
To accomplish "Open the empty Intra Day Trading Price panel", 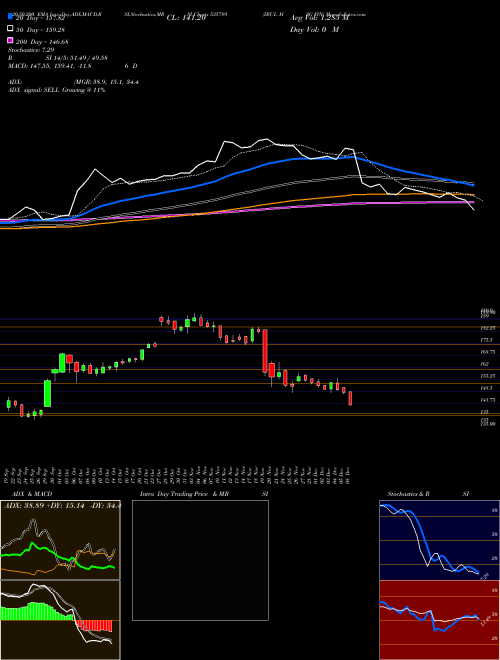I will click(x=200, y=560).
